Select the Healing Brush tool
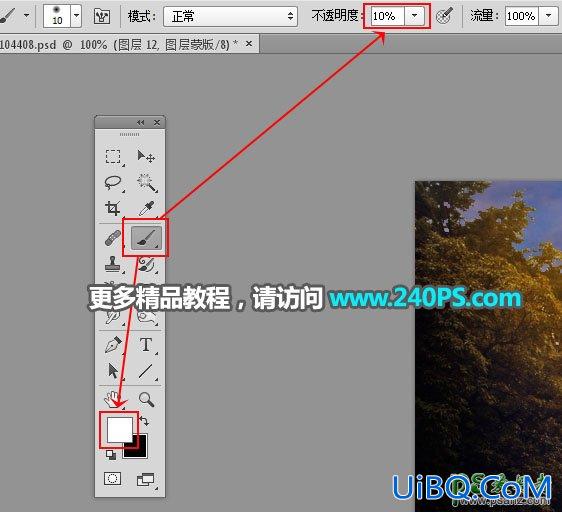This screenshot has height=512, width=562. point(113,238)
